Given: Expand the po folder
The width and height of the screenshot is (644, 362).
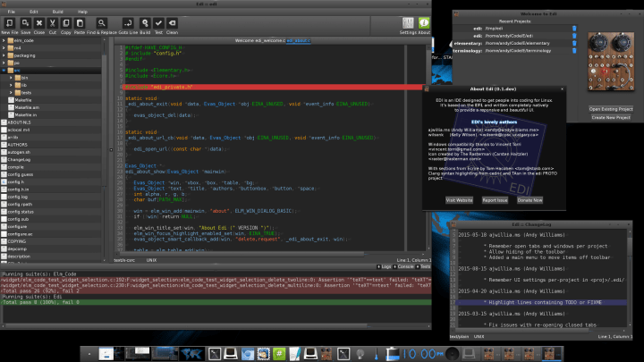Looking at the screenshot, I should (4, 63).
